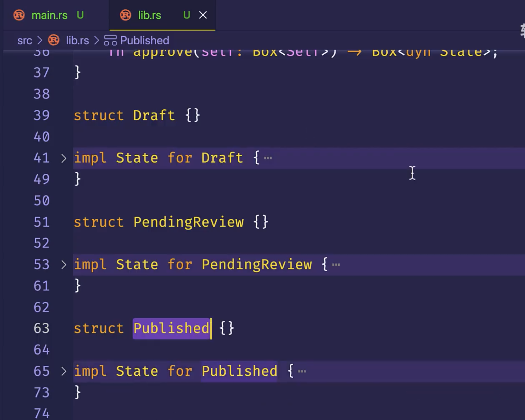Click the struct symbol icon in breadcrumb

[110, 40]
